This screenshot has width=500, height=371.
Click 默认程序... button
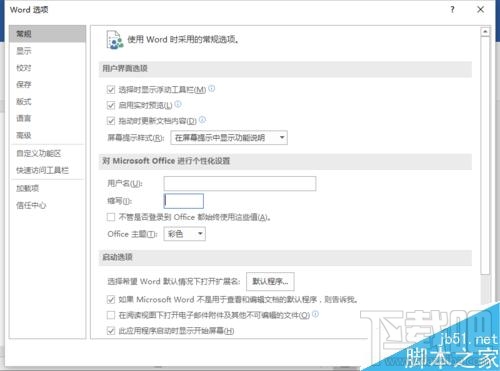coord(270,282)
